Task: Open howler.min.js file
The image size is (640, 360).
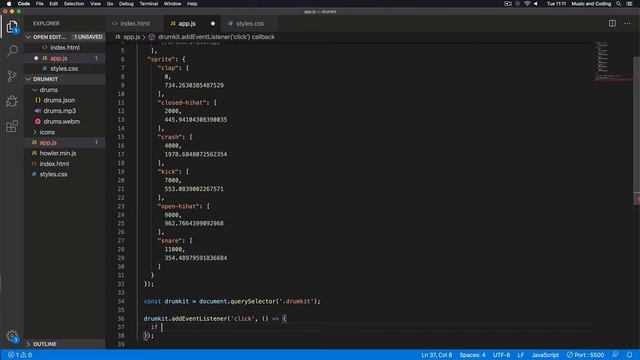Action: tap(64, 153)
